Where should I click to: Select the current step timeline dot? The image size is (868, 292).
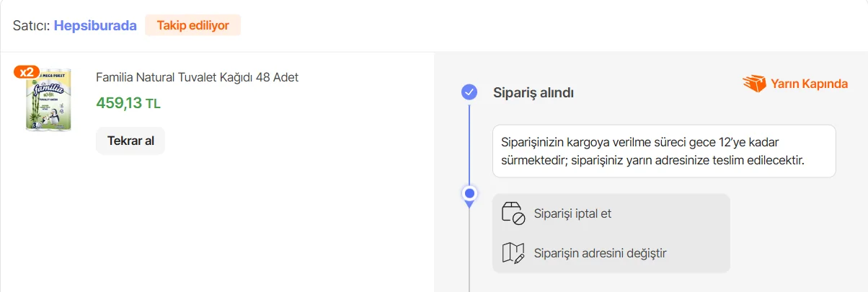point(469,193)
